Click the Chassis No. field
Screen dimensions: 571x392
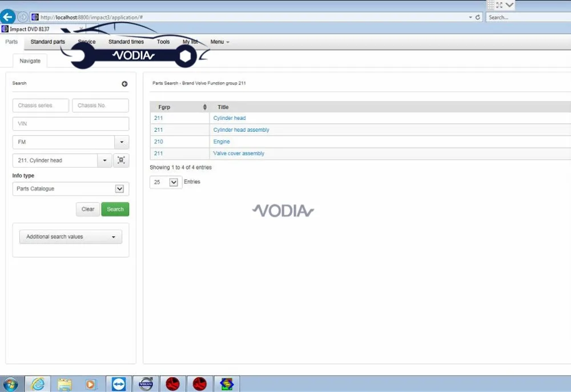tap(100, 105)
